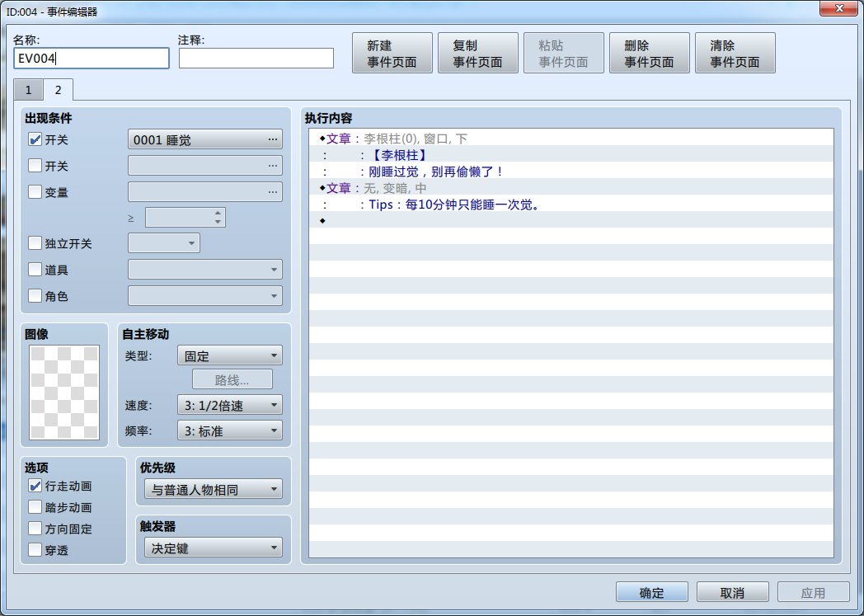Check the 穿透 option

[35, 550]
